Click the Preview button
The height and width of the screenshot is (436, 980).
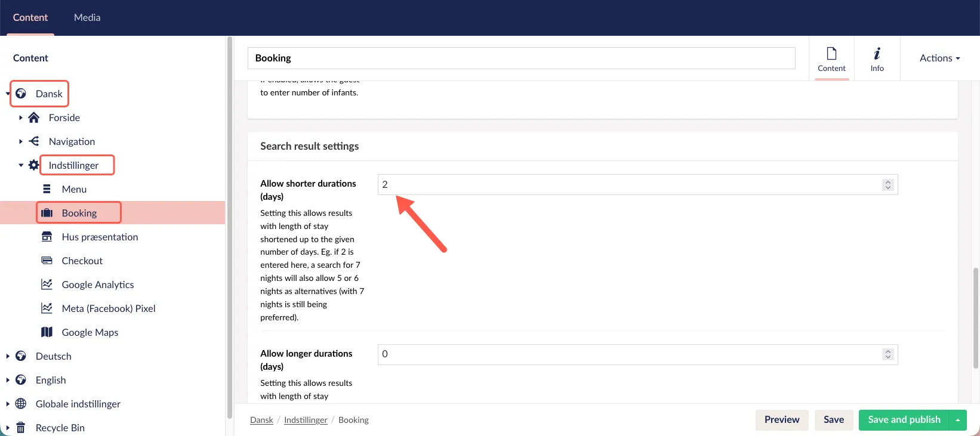coord(782,420)
